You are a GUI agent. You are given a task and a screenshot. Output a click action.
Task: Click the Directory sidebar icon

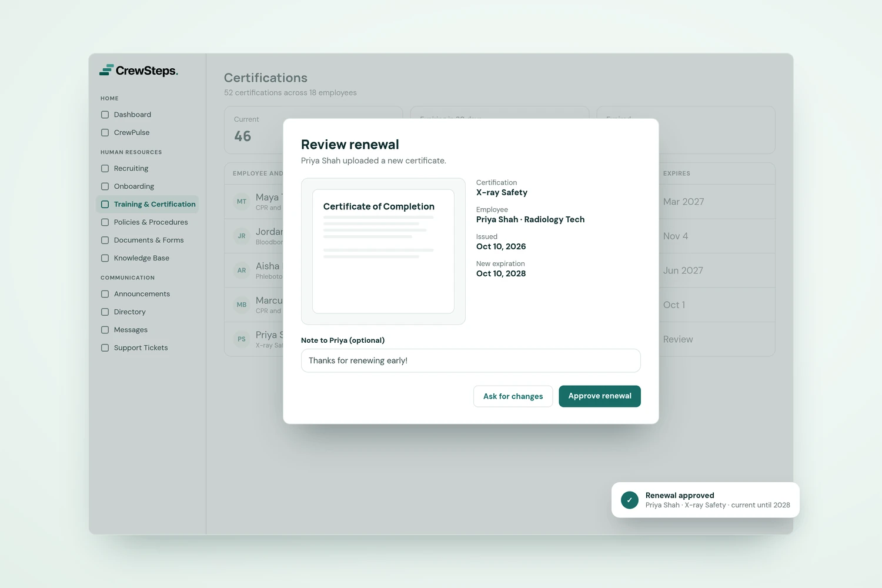coord(105,312)
